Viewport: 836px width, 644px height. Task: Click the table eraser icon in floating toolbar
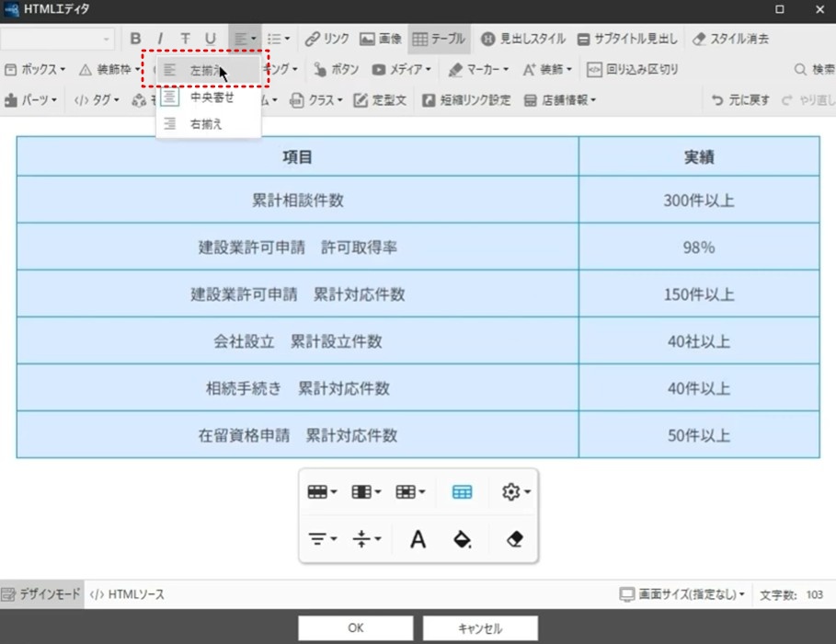click(x=514, y=539)
